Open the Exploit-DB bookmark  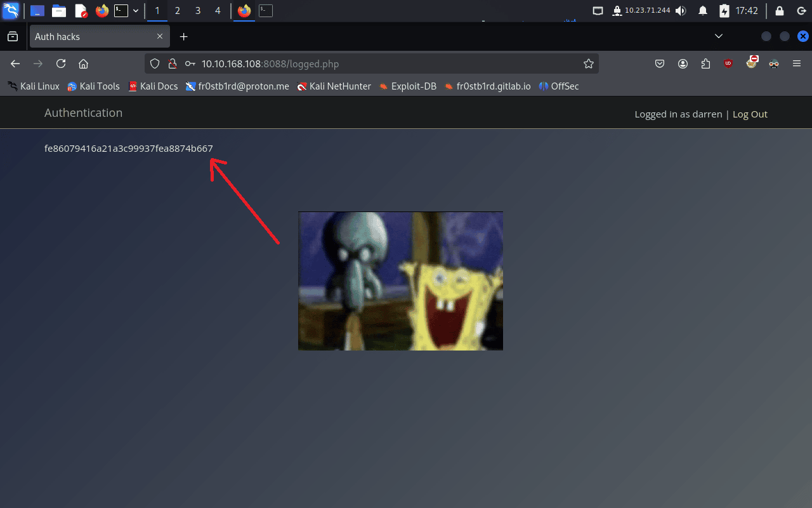[x=408, y=86]
